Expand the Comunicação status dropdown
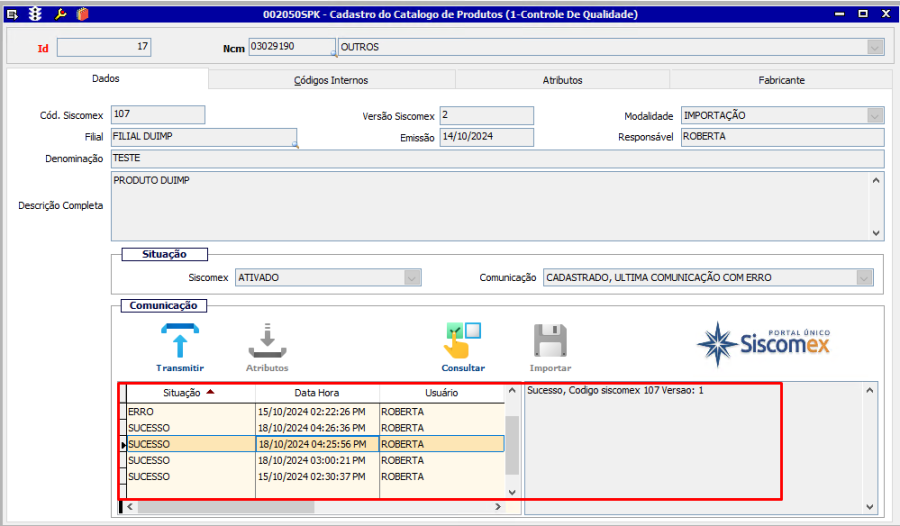This screenshot has width=900, height=526. coord(864,278)
